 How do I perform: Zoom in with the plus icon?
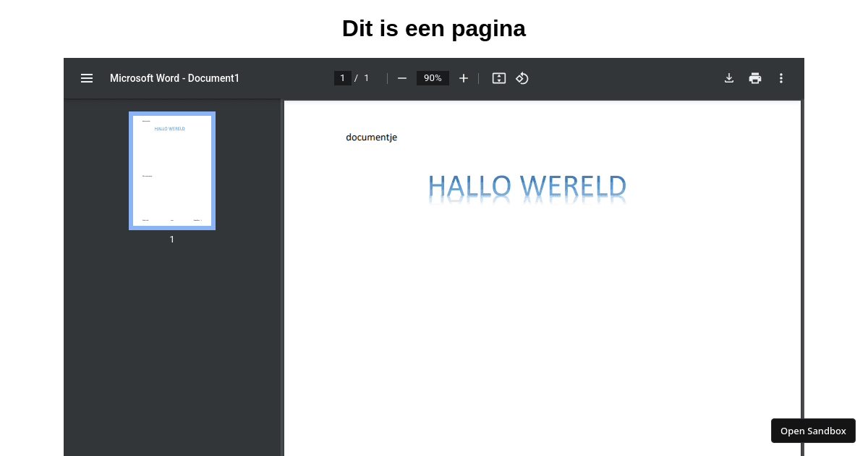(x=464, y=78)
